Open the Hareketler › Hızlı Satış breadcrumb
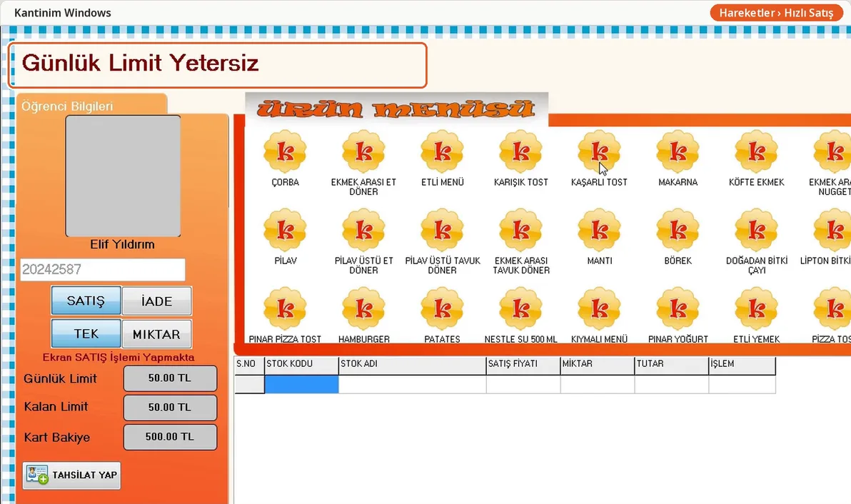 click(x=776, y=13)
